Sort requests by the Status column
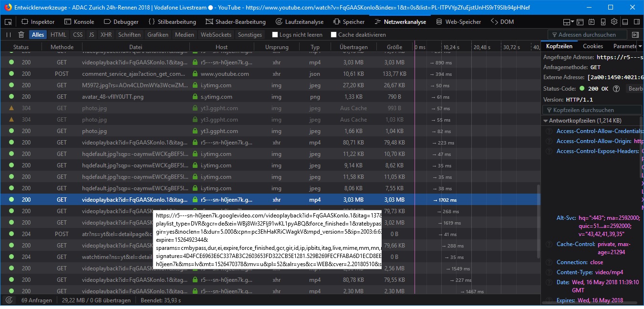644x309 pixels. (21, 47)
